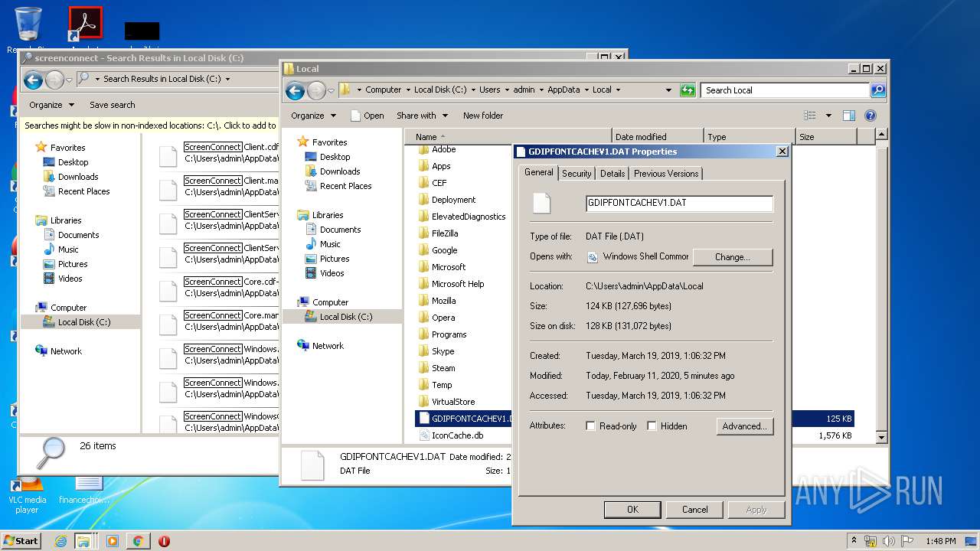Image resolution: width=980 pixels, height=551 pixels.
Task: Click Save search in Search Results window
Action: coord(113,105)
